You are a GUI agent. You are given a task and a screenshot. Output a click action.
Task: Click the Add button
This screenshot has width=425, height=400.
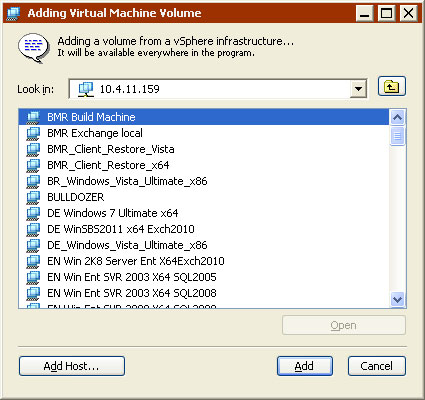[305, 366]
